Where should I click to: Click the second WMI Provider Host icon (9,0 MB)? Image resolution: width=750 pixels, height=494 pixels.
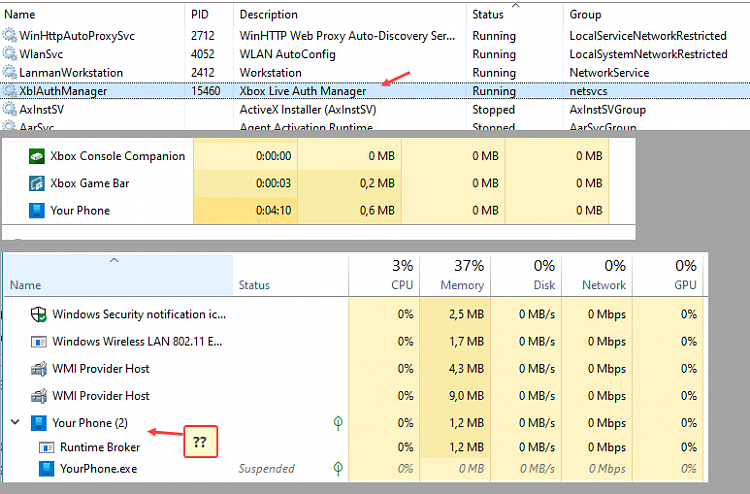tap(39, 396)
